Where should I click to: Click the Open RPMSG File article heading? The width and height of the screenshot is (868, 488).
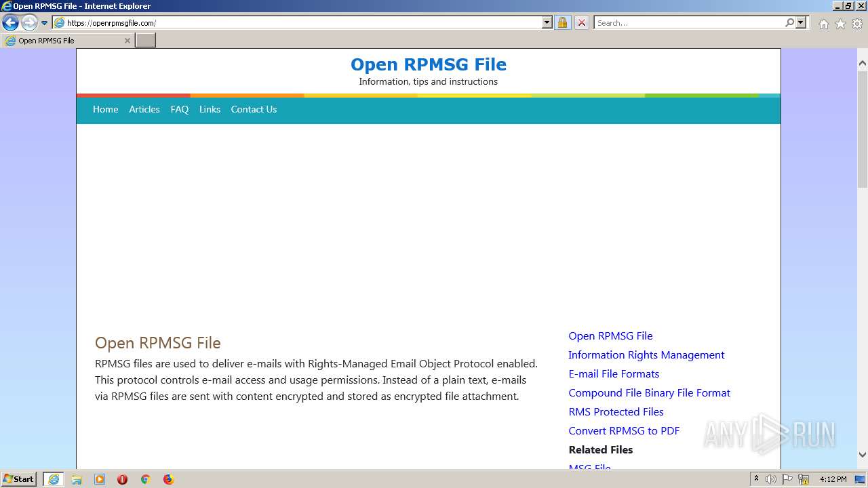point(158,343)
